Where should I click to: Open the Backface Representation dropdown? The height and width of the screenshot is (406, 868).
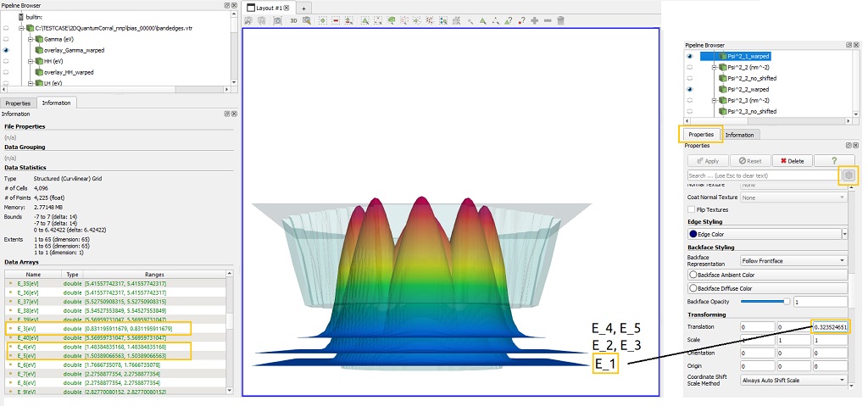pos(793,260)
